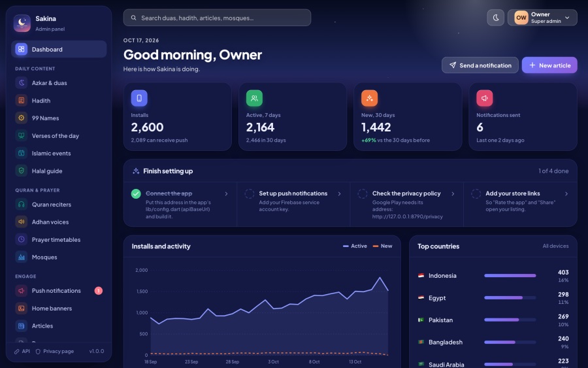This screenshot has height=368, width=588.
Task: Click the Sakina moon logo icon
Action: pyautogui.click(x=22, y=24)
